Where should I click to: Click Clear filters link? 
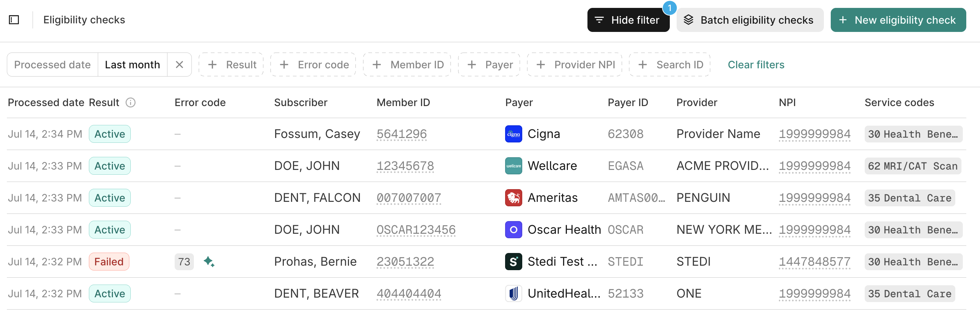pos(756,65)
